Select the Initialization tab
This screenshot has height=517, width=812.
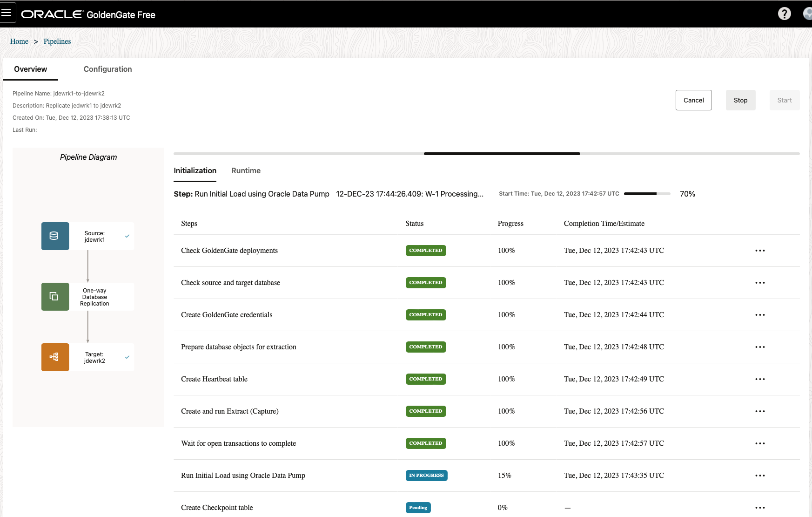point(195,171)
